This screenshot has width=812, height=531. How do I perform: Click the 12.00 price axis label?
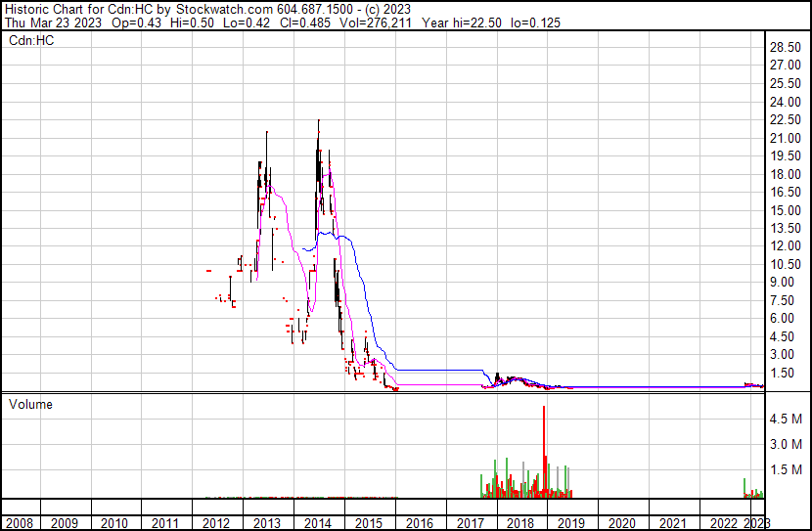click(786, 246)
